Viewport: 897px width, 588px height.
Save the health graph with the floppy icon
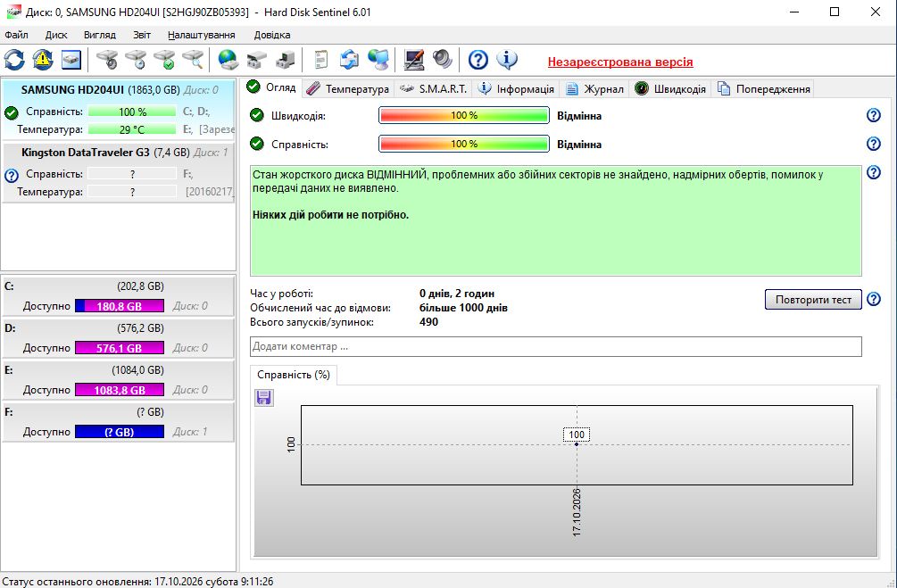point(263,398)
